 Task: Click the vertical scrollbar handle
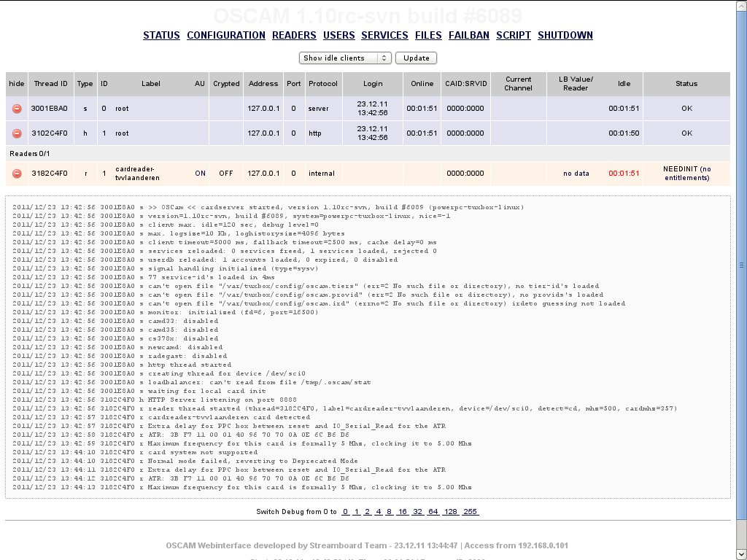pyautogui.click(x=742, y=265)
